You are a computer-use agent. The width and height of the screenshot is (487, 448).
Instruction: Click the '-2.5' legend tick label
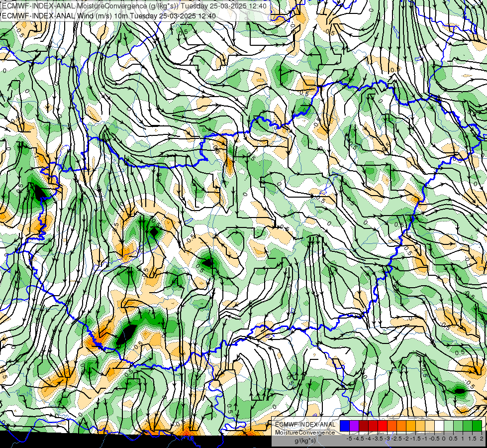(x=396, y=439)
